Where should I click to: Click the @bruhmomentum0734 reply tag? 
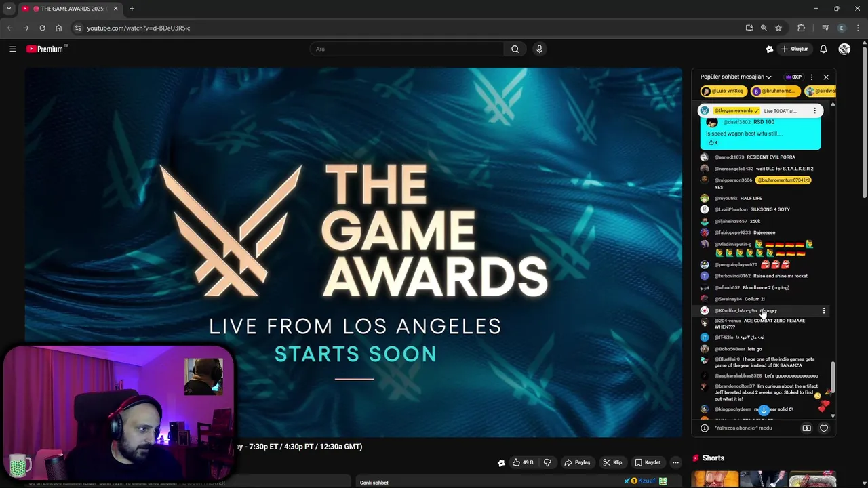(783, 180)
